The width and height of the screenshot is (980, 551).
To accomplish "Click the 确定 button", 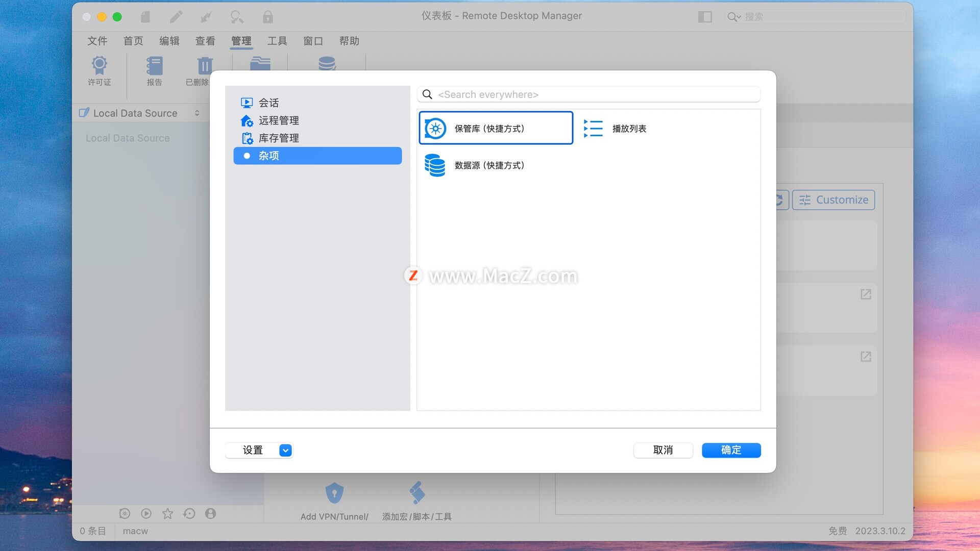I will pos(731,450).
